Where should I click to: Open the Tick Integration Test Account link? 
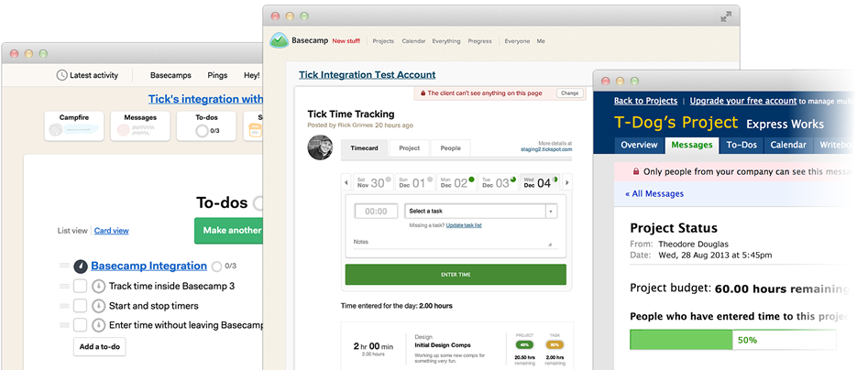click(x=367, y=75)
